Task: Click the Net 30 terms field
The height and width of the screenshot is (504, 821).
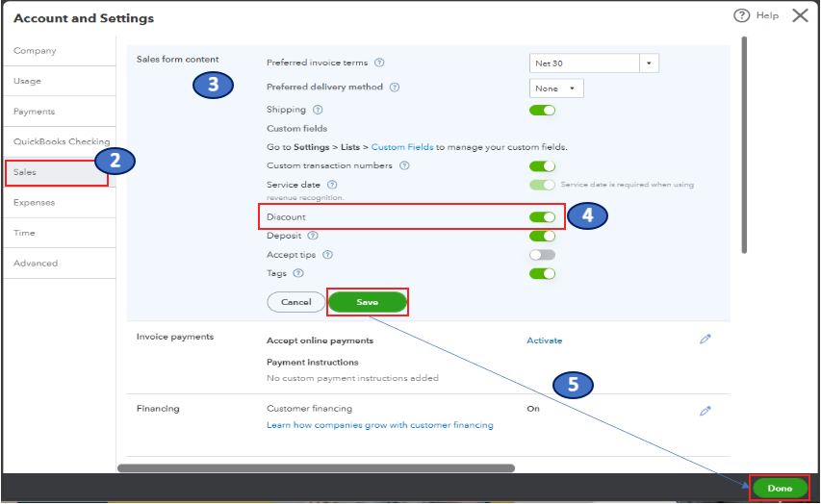Action: pyautogui.click(x=584, y=63)
